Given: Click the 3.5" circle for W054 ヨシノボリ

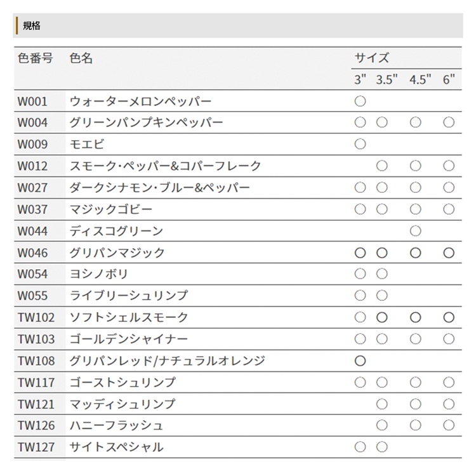Looking at the screenshot, I should point(382,274).
